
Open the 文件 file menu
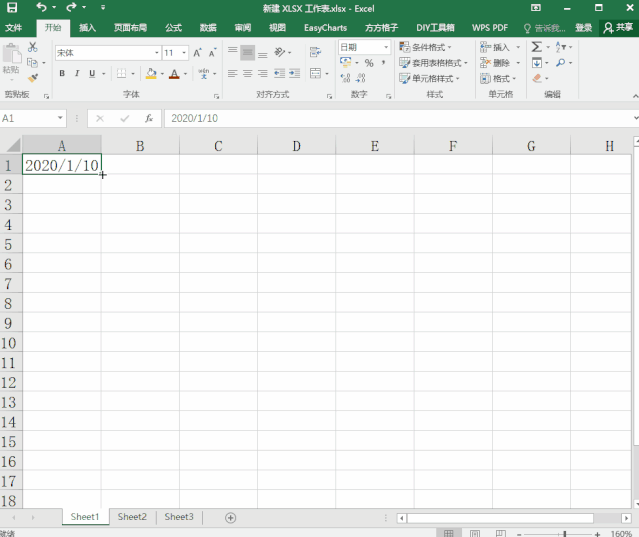pos(13,28)
